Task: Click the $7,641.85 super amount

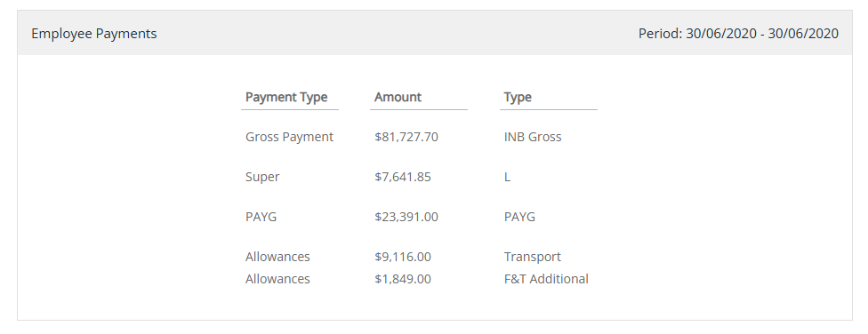Action: 403,177
